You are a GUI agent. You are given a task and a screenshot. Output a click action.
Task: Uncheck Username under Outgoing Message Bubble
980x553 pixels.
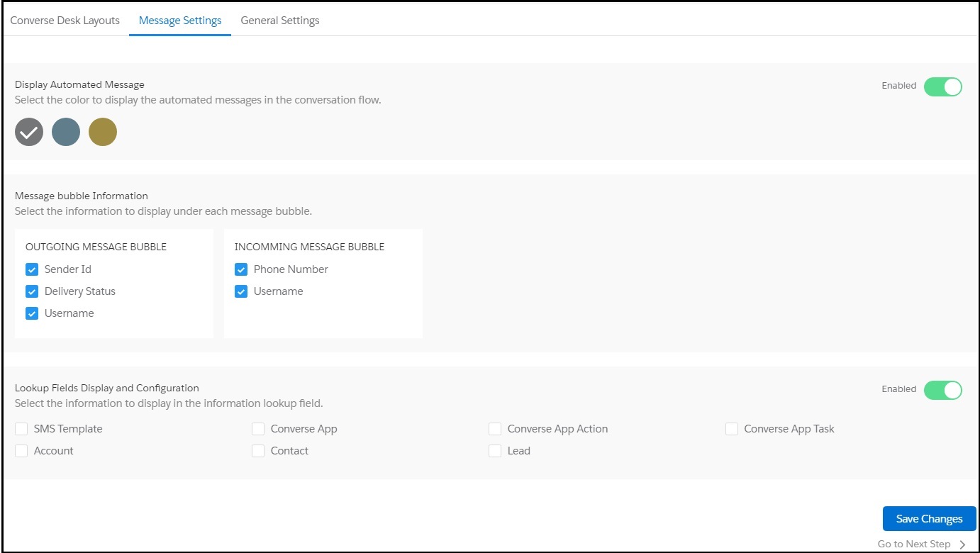(x=32, y=313)
